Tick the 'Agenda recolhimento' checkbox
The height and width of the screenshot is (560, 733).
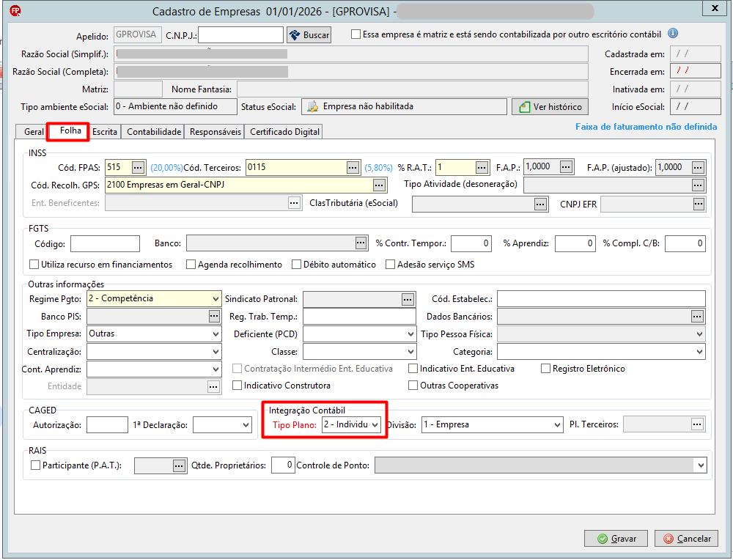(191, 265)
